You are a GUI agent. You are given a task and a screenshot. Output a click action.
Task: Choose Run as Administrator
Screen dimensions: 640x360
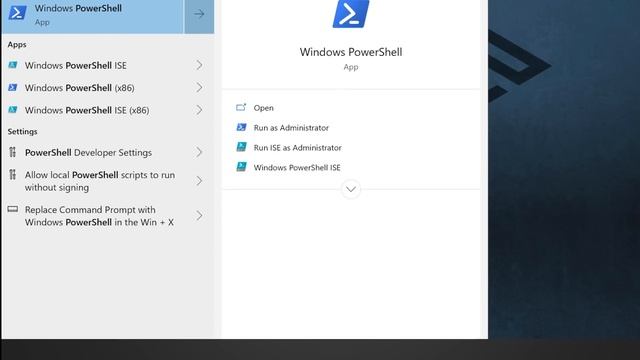[x=291, y=128]
